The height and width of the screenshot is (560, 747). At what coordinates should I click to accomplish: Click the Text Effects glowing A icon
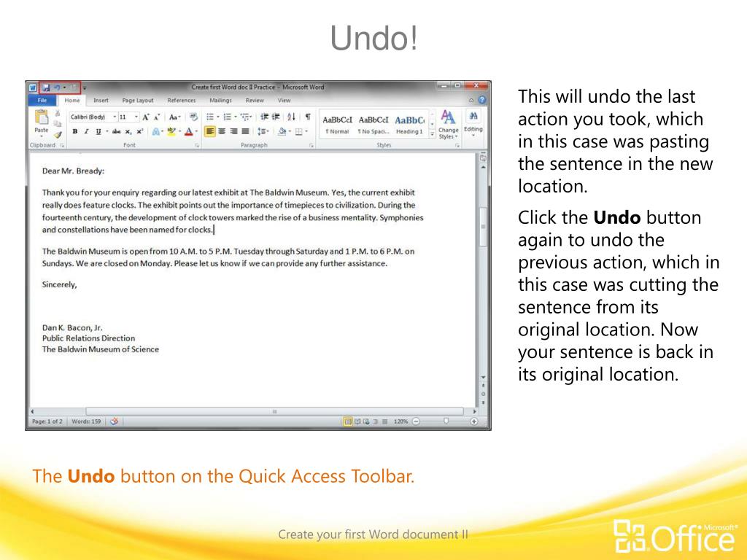[x=155, y=131]
